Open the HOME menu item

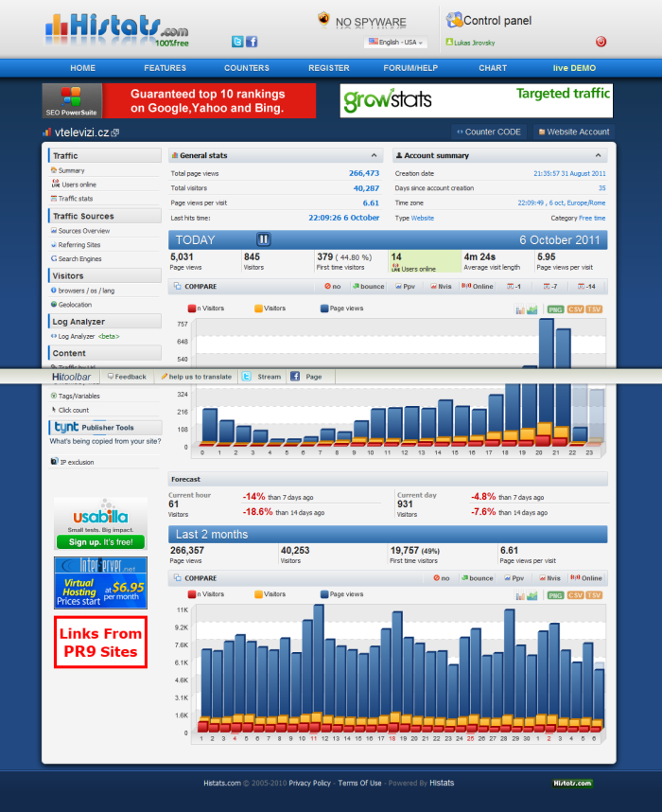point(83,68)
